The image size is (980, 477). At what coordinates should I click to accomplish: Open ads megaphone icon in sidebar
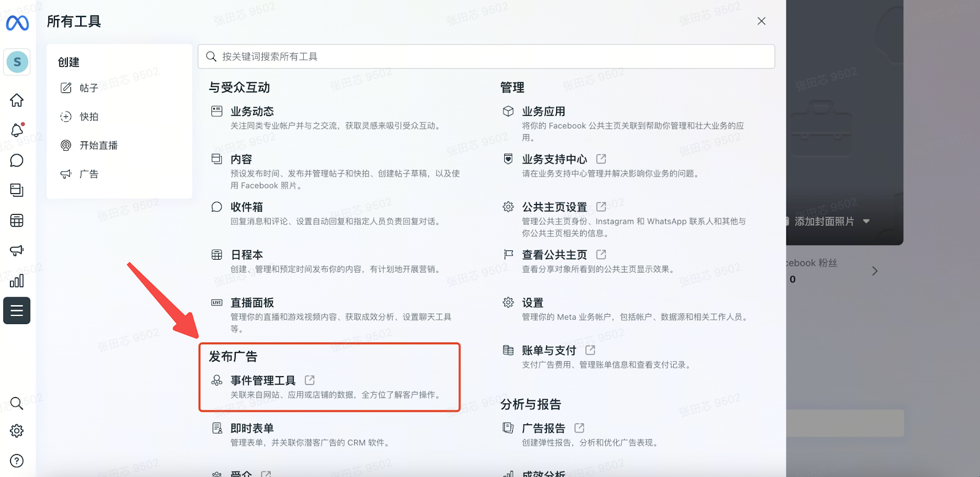tap(17, 250)
